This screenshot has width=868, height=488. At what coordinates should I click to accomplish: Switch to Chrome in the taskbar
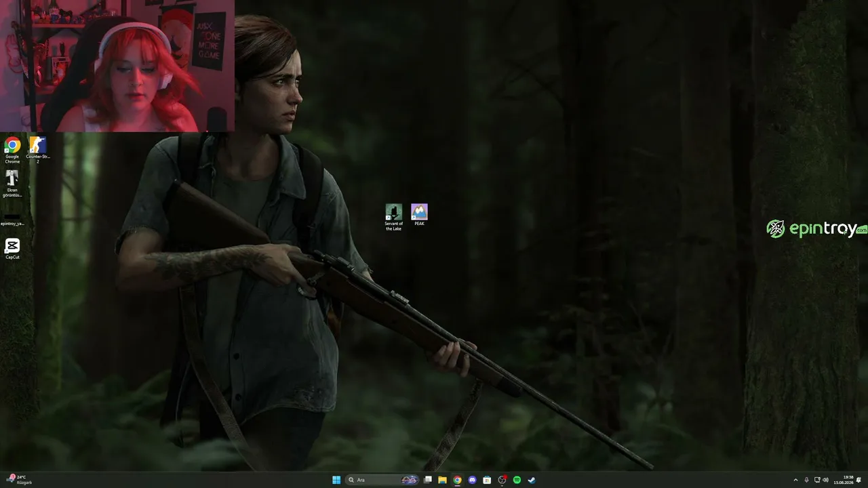pyautogui.click(x=458, y=480)
